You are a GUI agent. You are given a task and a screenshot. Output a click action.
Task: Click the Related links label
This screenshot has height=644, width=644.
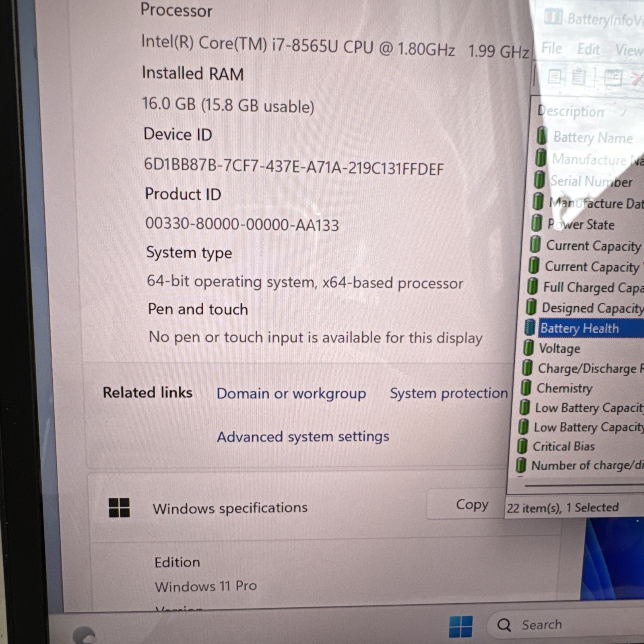point(148,392)
